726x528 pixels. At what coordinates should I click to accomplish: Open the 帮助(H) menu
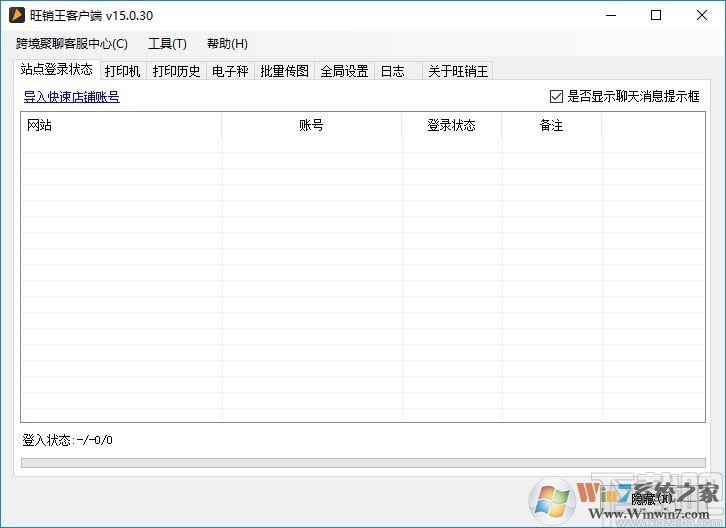(227, 44)
